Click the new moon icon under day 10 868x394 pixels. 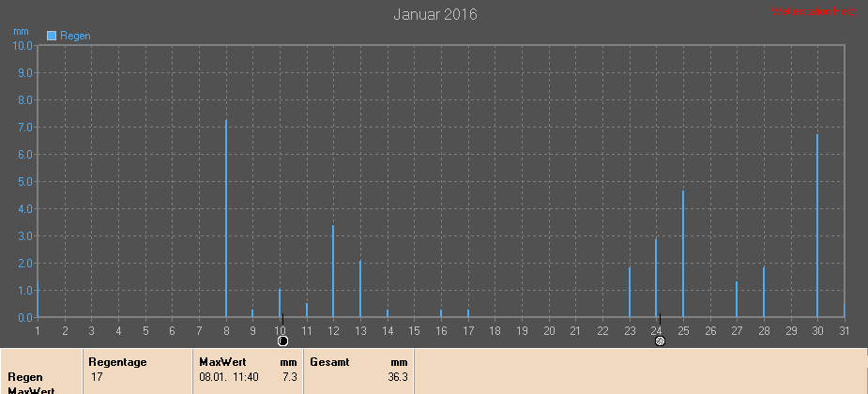(282, 341)
